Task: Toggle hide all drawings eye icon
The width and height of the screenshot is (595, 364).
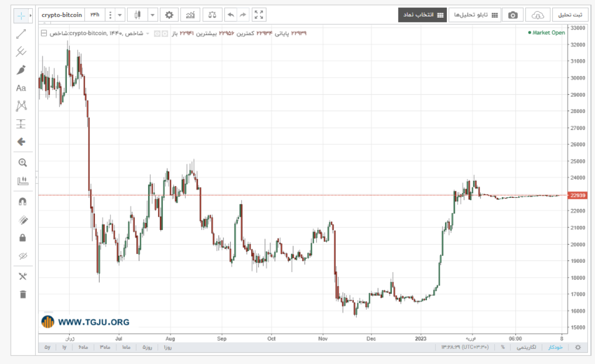Action: pyautogui.click(x=23, y=256)
